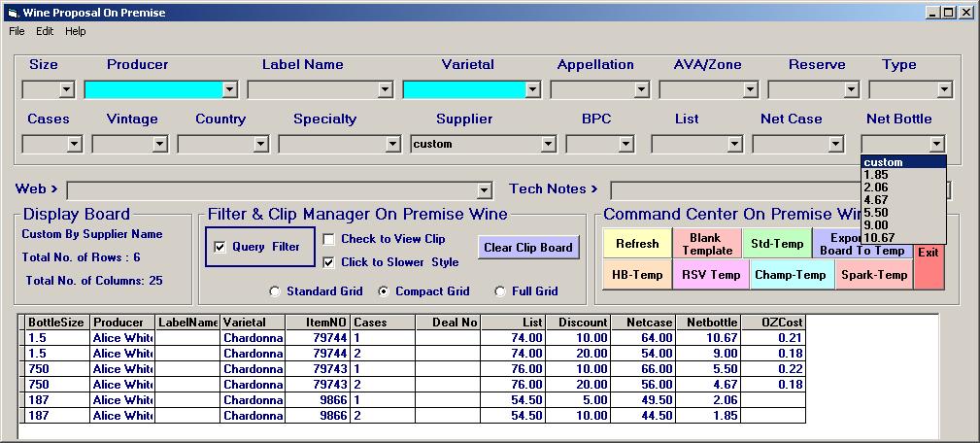This screenshot has height=443, width=980.
Task: Click the Blank Template button
Action: click(x=707, y=244)
